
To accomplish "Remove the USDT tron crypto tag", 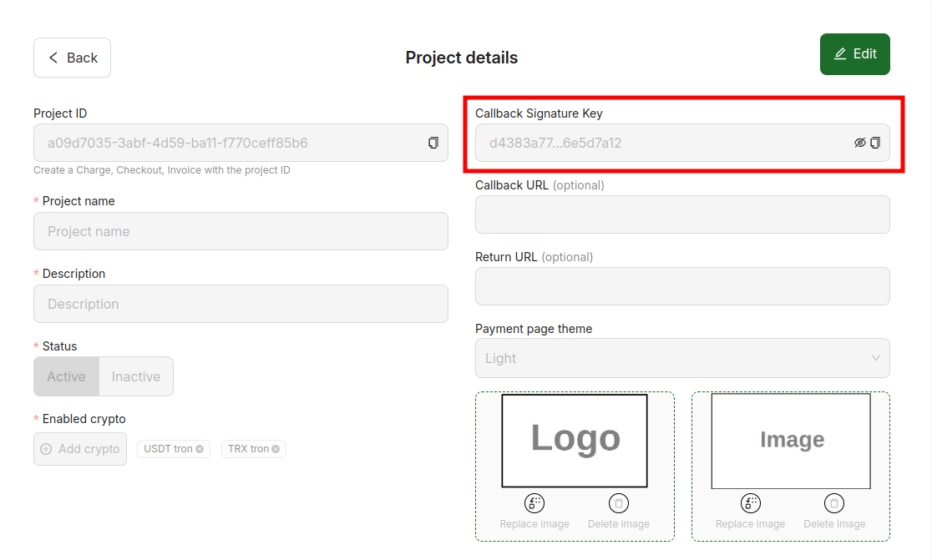I will [200, 449].
